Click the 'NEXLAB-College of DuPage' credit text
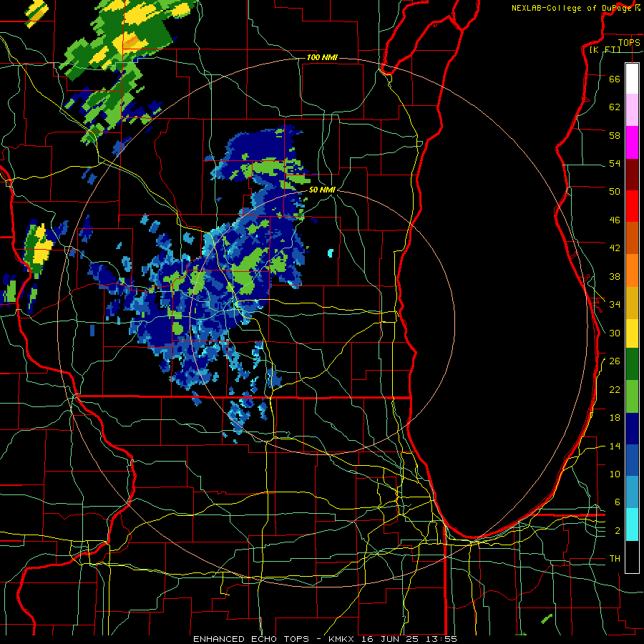The image size is (644, 644). tap(572, 8)
